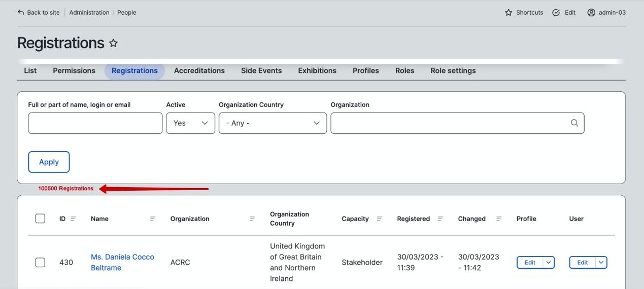Screen dimensions: 644x289
Task: Add Registrations page to shortcuts via title star
Action: click(x=114, y=43)
